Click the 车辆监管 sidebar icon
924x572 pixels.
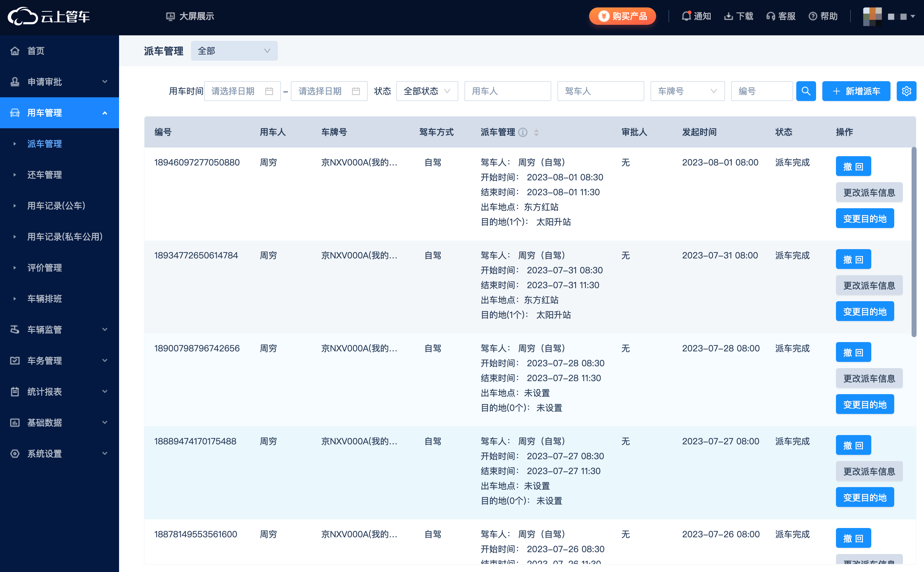(x=15, y=329)
